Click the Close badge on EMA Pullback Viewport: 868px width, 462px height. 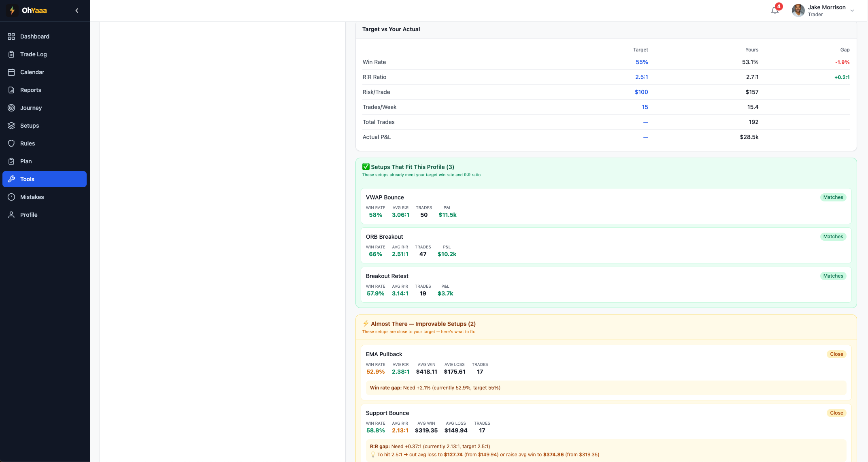pos(836,354)
